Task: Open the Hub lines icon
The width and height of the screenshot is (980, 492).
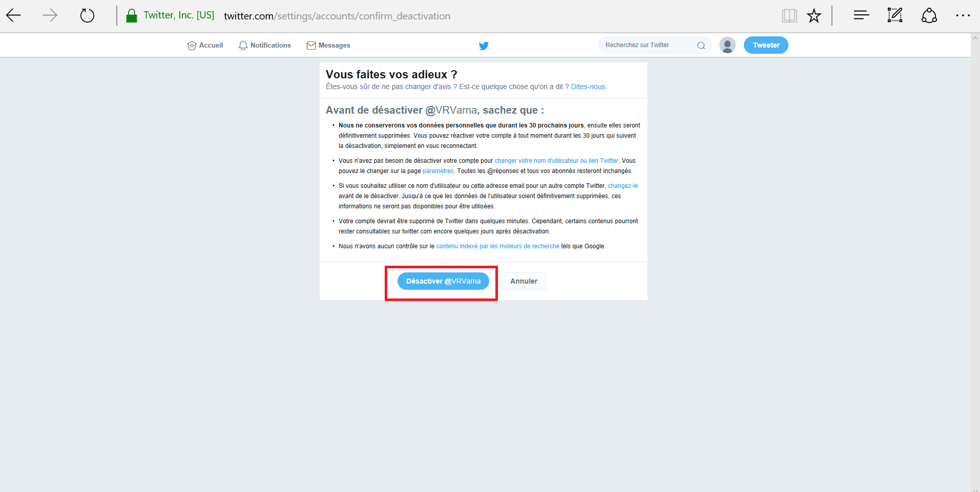Action: [861, 15]
